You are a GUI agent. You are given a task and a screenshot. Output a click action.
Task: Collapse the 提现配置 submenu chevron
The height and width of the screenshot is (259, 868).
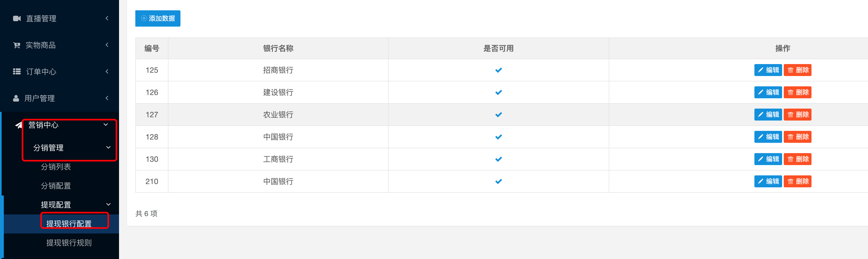[108, 204]
